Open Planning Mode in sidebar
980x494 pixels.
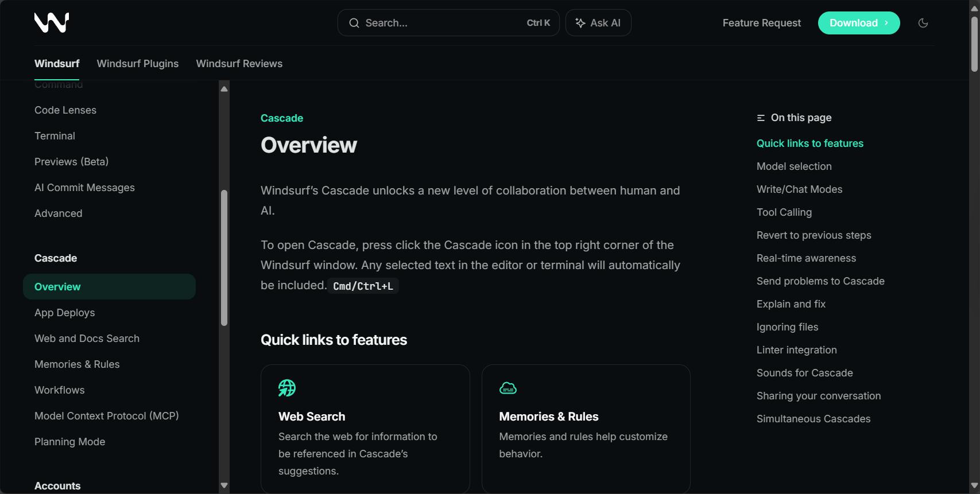coord(70,442)
